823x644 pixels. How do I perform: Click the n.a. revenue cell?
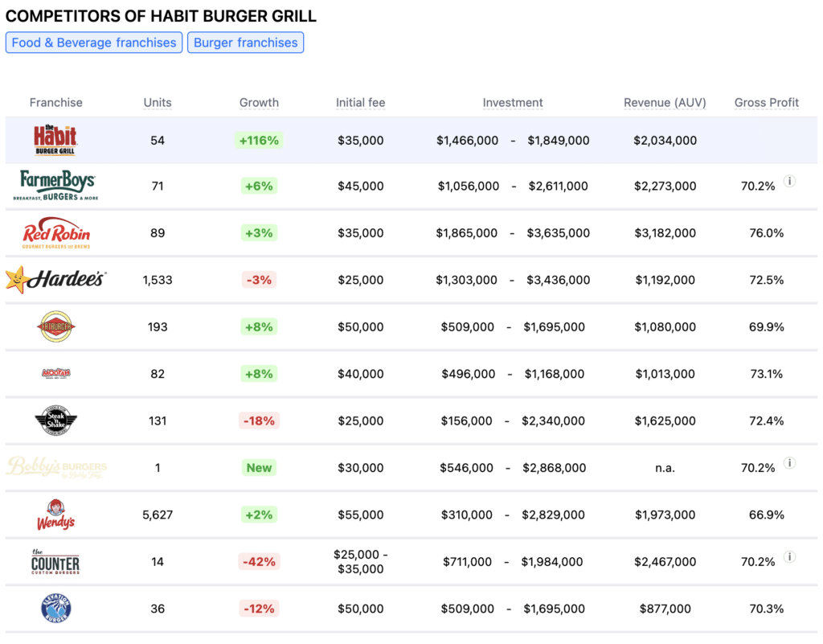coord(665,468)
